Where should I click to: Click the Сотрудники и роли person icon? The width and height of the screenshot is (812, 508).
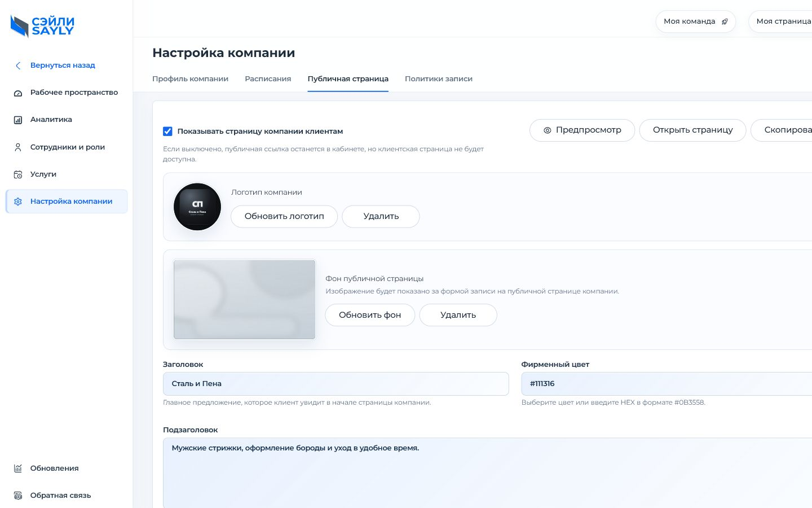(x=18, y=147)
